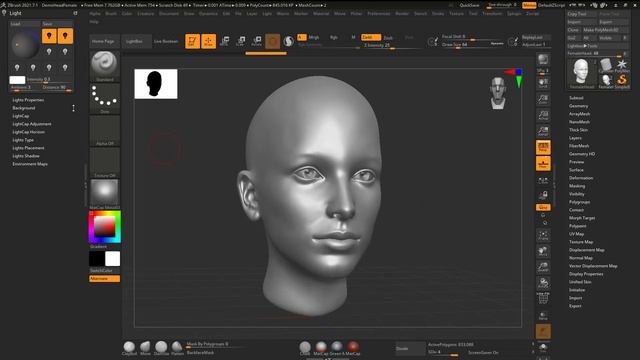The height and width of the screenshot is (360, 640).
Task: Toggle the Xyz rotation mode button
Action: (543, 207)
